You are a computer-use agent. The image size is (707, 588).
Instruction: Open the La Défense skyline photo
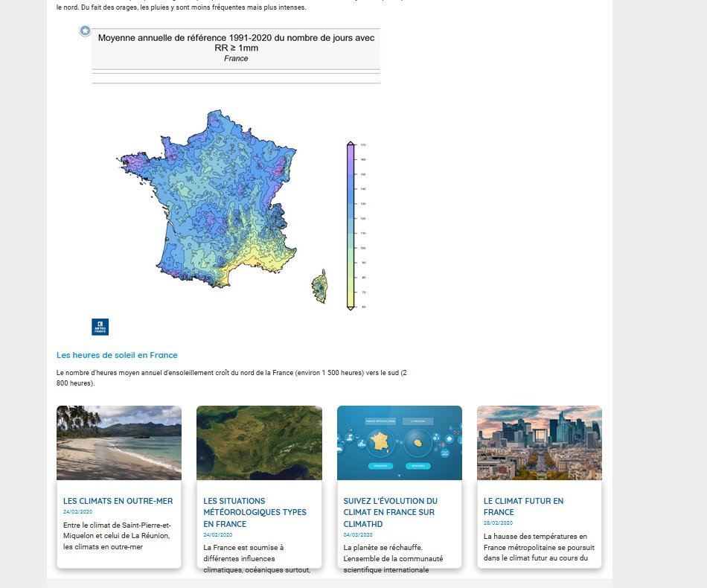click(x=540, y=443)
